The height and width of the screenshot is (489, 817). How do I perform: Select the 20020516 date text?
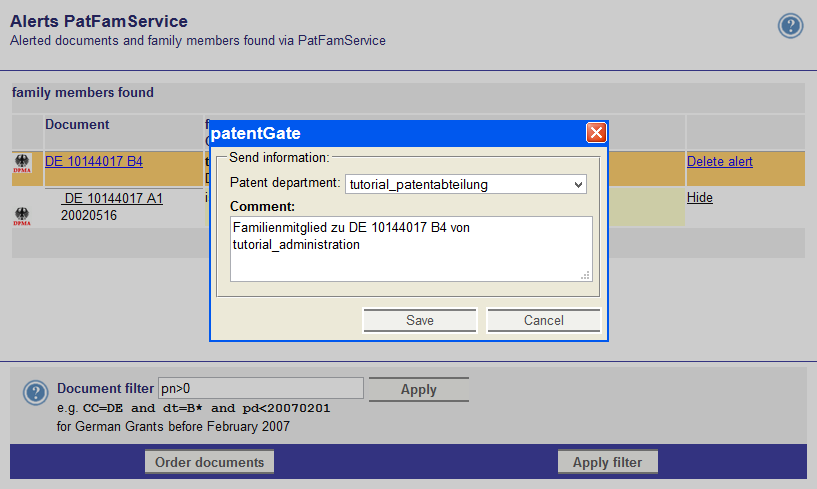coord(89,215)
